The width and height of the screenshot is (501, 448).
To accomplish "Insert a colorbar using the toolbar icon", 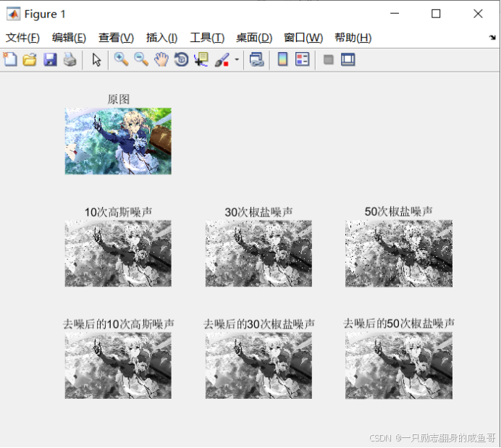I will [x=282, y=60].
